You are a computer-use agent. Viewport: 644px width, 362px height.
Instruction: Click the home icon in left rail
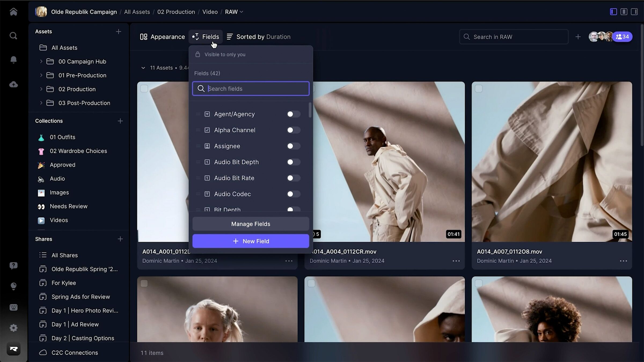[13, 12]
